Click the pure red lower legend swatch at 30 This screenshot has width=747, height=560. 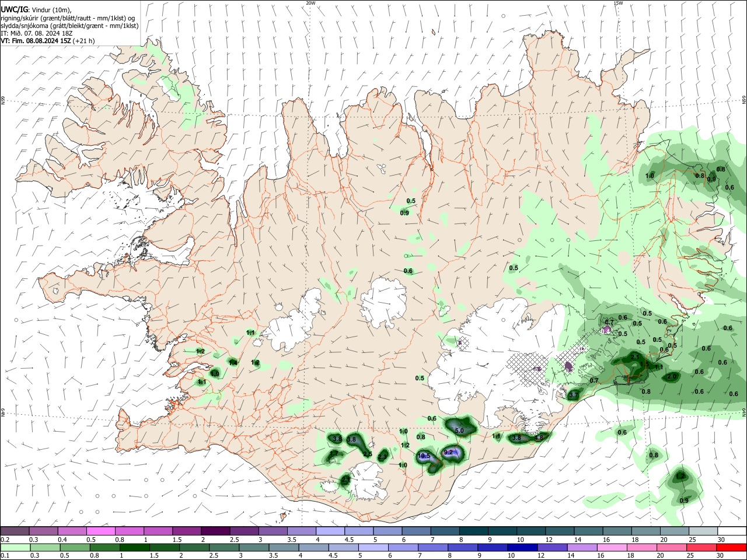[731, 547]
